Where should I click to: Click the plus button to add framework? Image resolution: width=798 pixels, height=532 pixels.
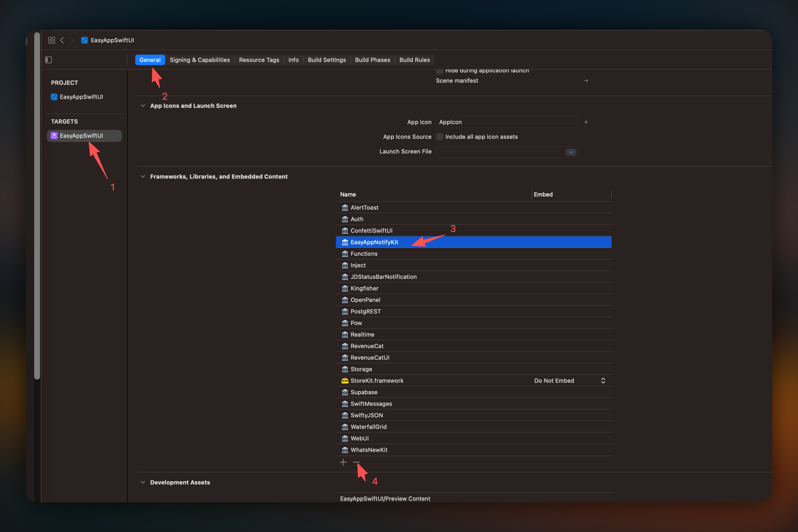pyautogui.click(x=343, y=462)
